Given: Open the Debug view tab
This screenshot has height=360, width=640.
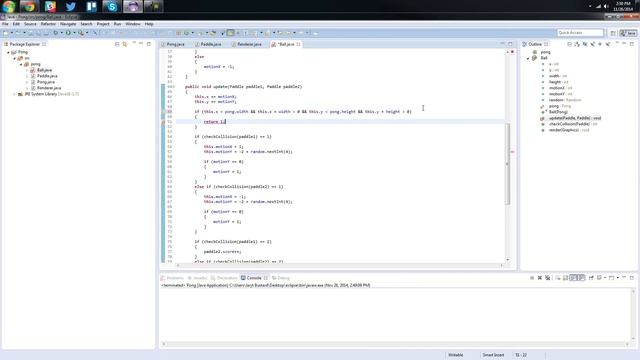Looking at the screenshot, I should 281,278.
